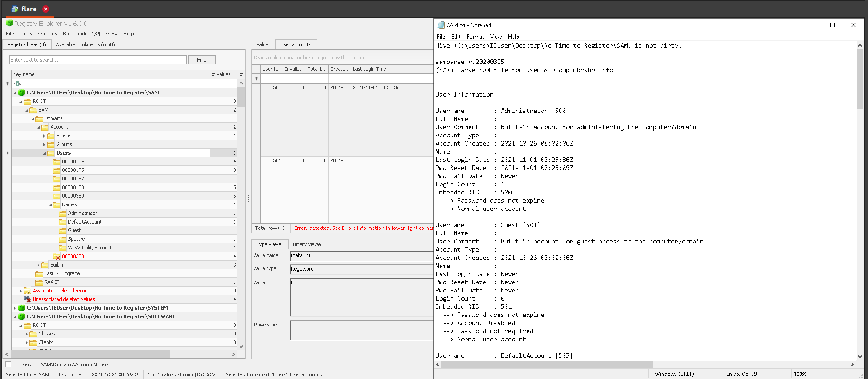Click the Guest key folder icon
Image resolution: width=868 pixels, height=379 pixels.
pyautogui.click(x=62, y=230)
